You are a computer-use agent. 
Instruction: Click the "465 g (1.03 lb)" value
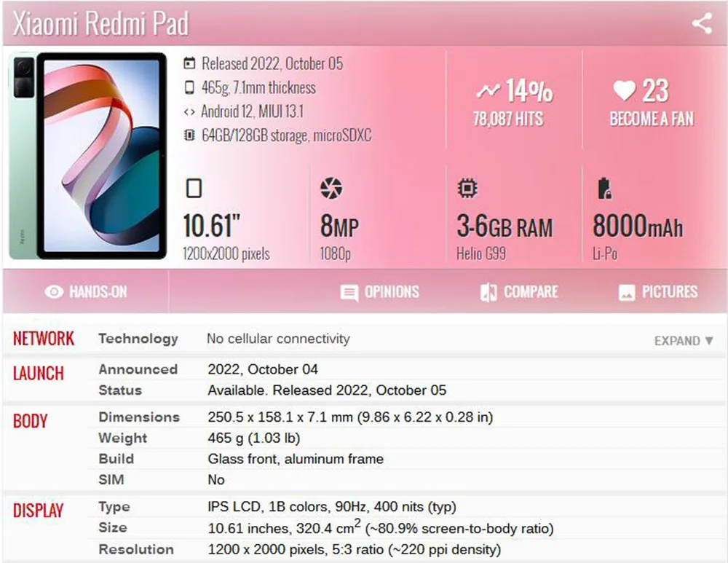tap(254, 438)
